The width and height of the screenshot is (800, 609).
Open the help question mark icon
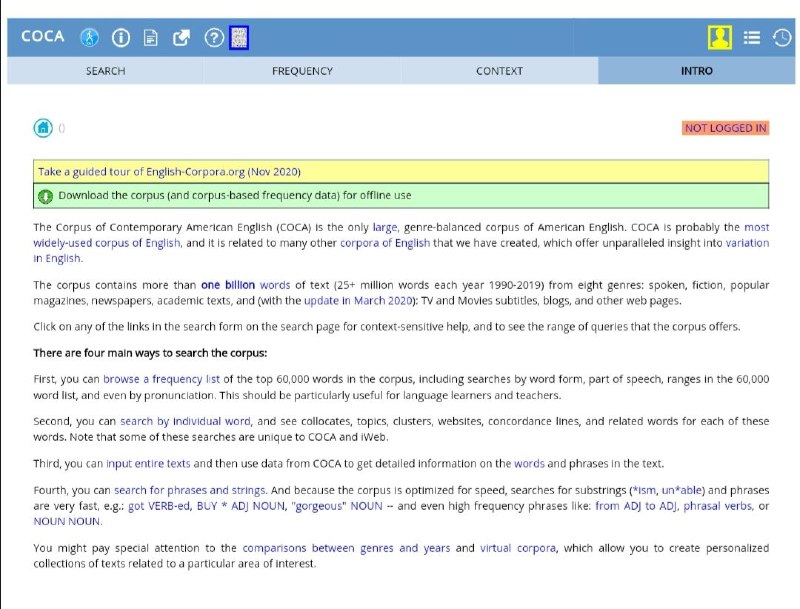coord(214,37)
